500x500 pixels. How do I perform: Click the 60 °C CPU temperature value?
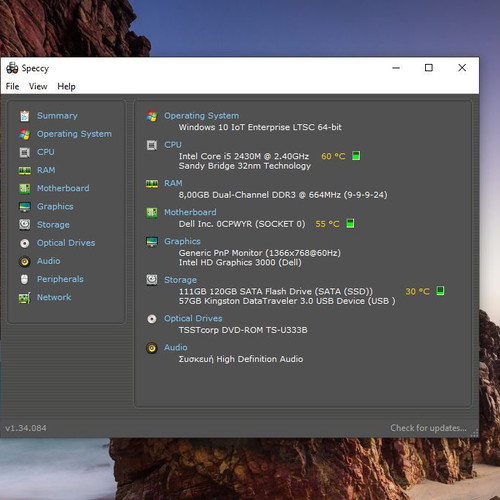(333, 156)
